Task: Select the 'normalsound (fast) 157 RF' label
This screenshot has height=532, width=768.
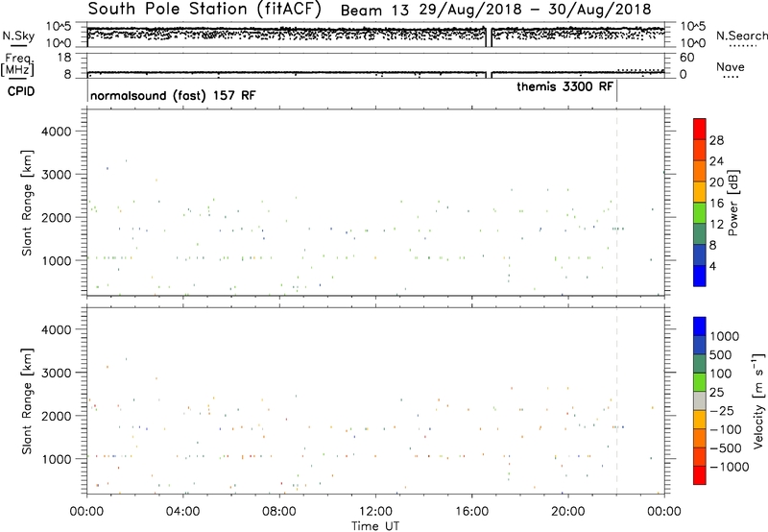Action: [173, 95]
